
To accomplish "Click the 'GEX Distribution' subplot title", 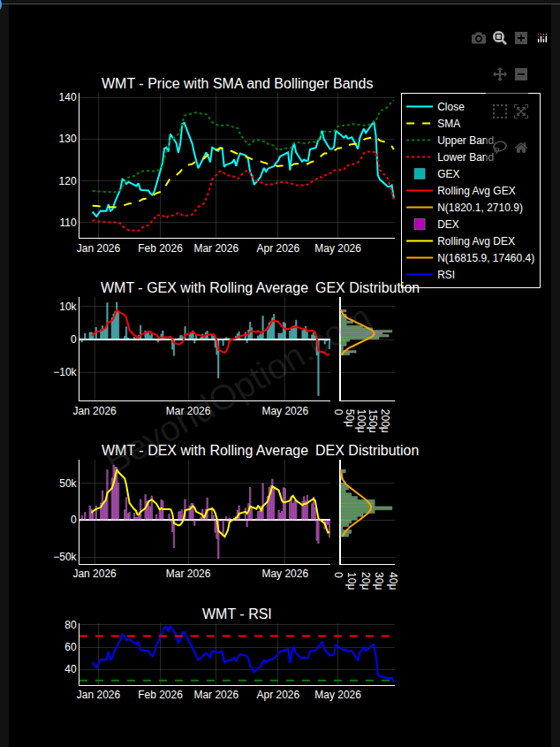I will click(367, 287).
